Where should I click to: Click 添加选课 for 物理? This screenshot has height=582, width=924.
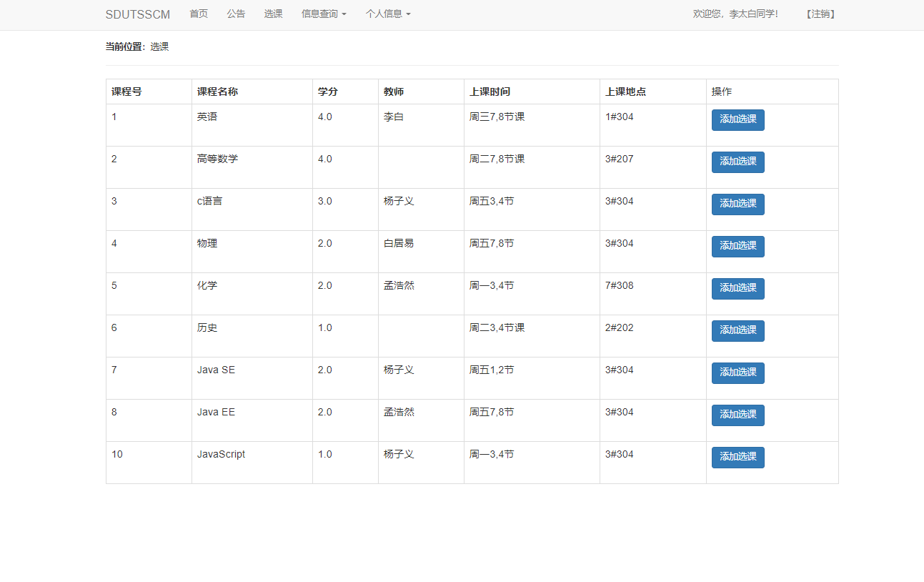[x=737, y=246]
